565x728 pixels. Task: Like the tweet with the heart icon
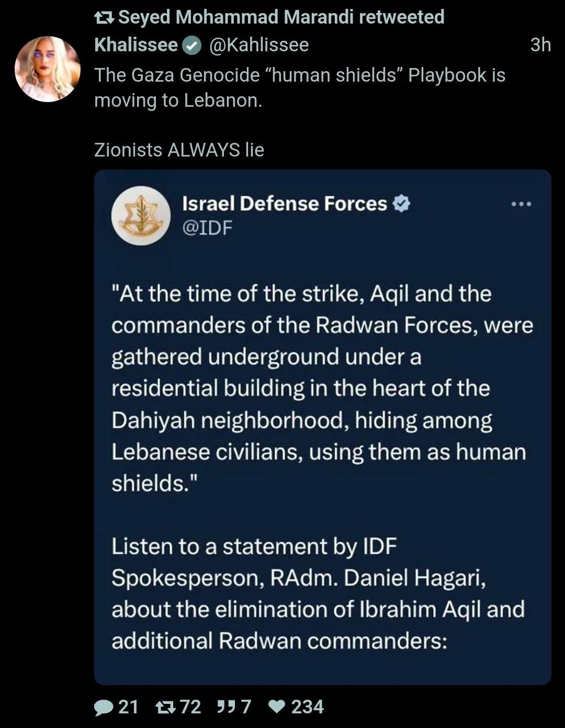click(x=276, y=707)
